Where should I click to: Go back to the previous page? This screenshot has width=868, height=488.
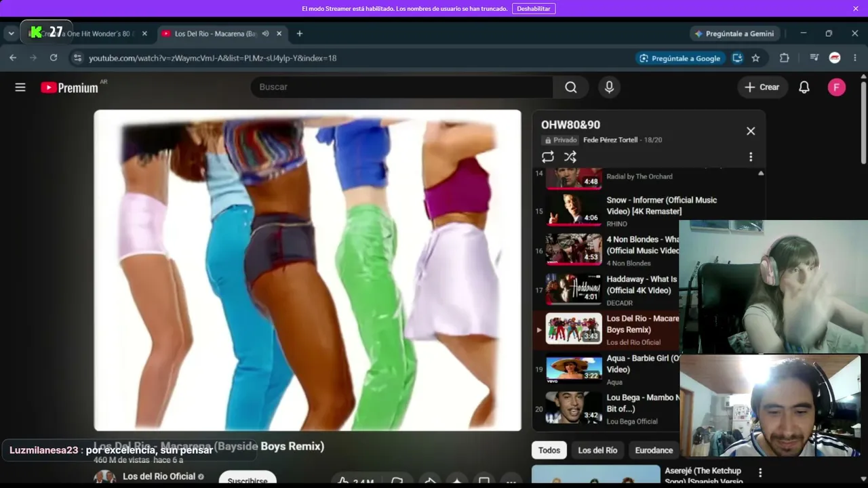13,58
